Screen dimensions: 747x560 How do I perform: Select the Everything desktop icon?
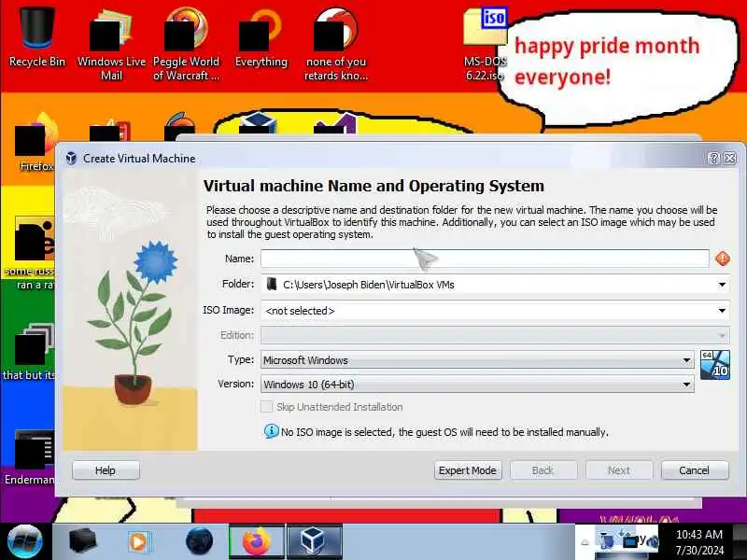261,39
